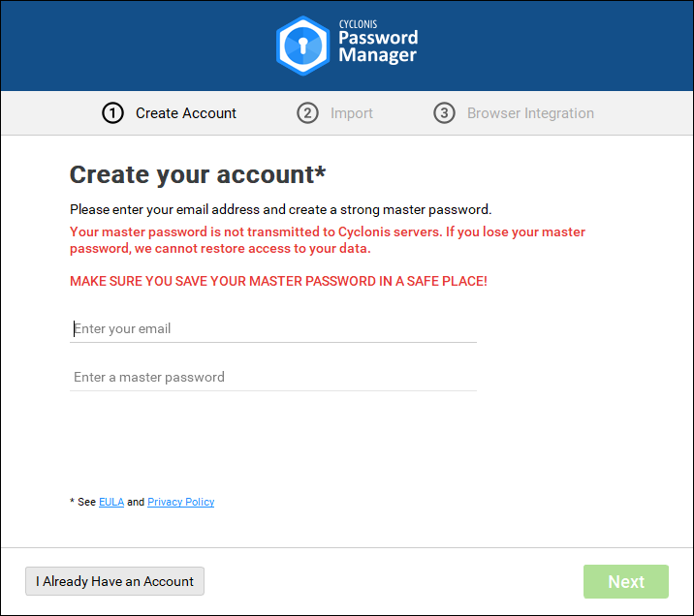Select the Create Account step label
The height and width of the screenshot is (616, 694).
(186, 113)
